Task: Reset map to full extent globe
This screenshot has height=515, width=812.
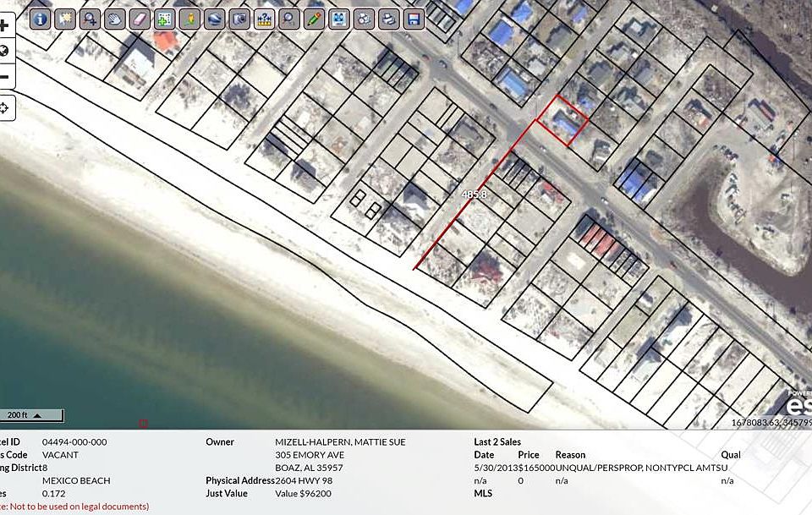Action: tap(4, 52)
